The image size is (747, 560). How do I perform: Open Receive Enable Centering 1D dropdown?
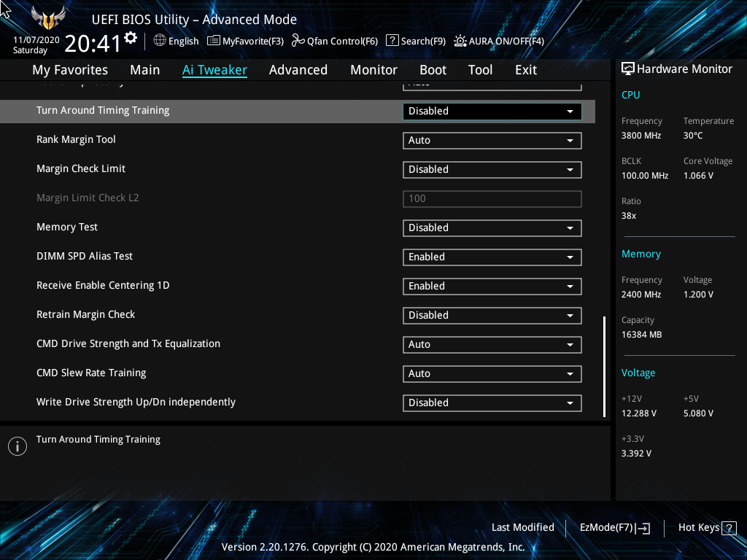492,286
